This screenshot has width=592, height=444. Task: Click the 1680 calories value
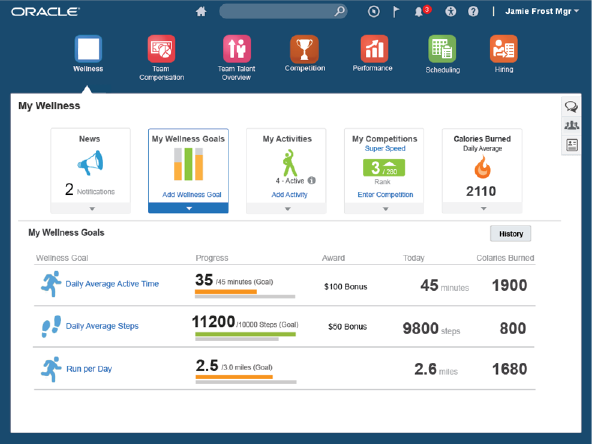coord(509,369)
